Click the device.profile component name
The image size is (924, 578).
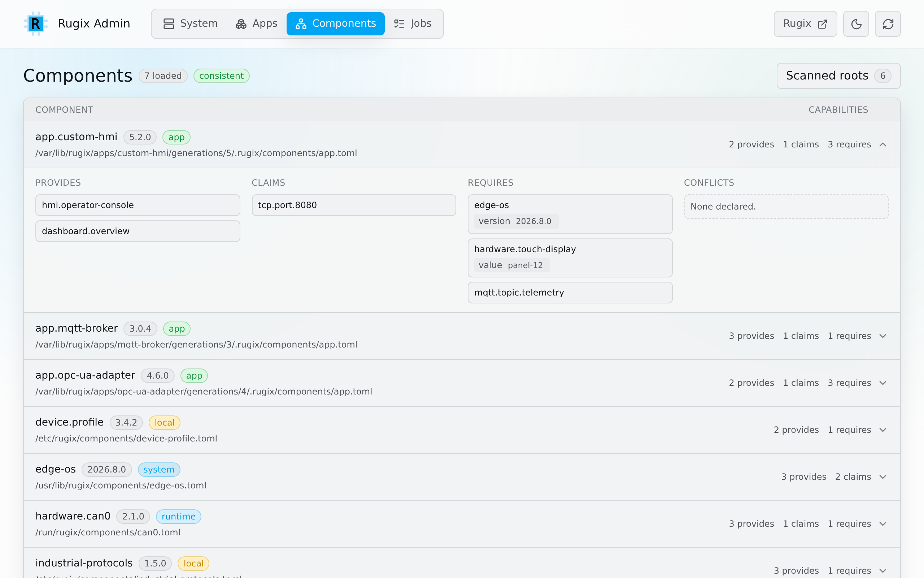(70, 422)
